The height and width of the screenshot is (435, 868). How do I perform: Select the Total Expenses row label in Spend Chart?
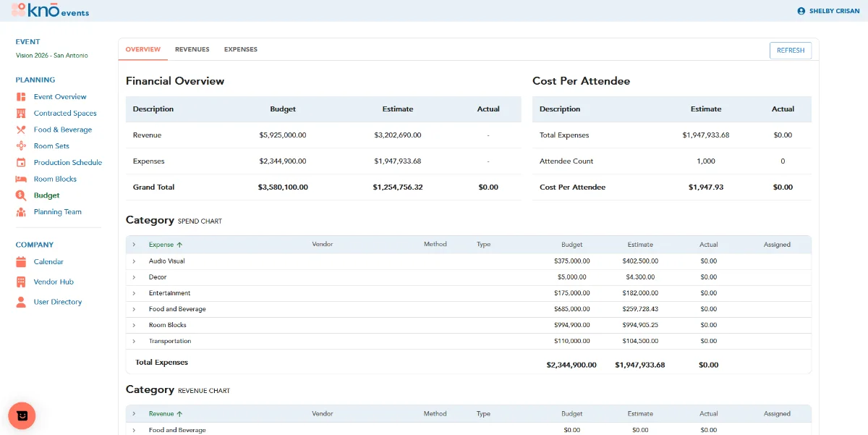click(x=162, y=363)
